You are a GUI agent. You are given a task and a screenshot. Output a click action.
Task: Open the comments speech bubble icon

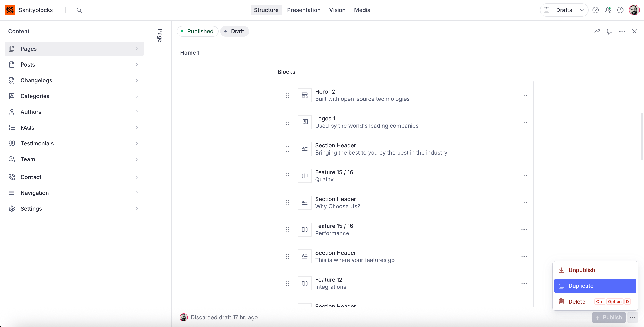point(609,31)
